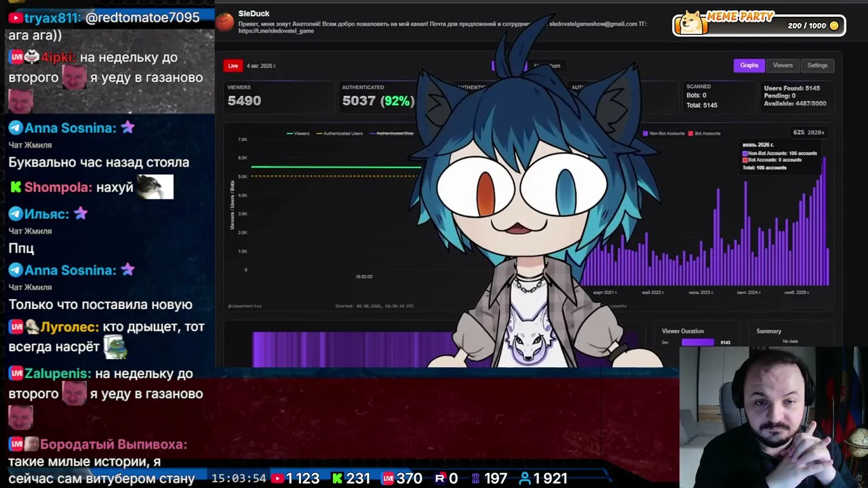Click the purple counter icon showing 197
The height and width of the screenshot is (488, 868).
click(x=475, y=479)
